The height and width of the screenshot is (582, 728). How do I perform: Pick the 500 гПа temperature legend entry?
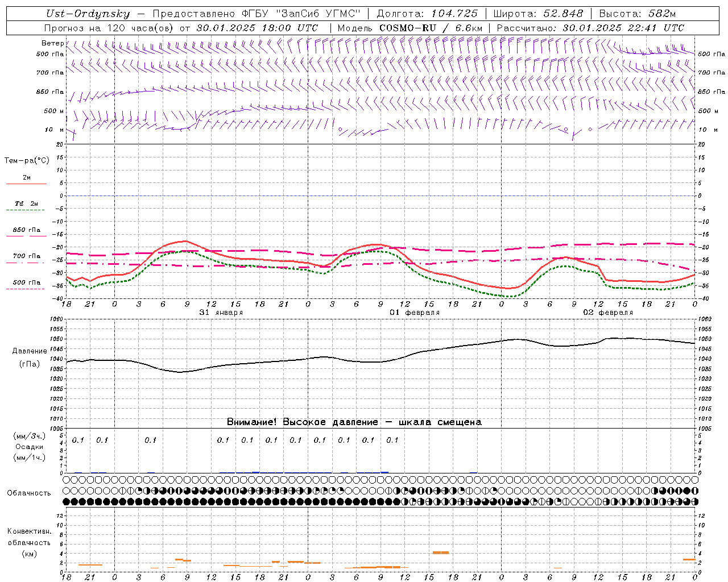point(26,282)
